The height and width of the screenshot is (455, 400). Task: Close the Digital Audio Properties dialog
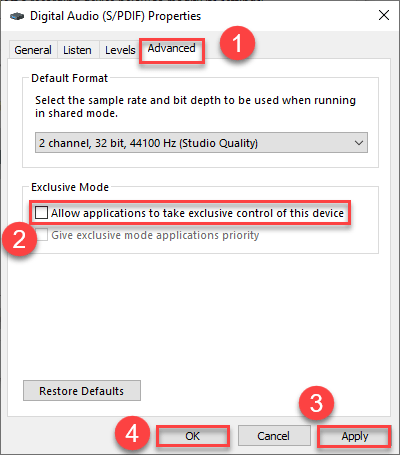(x=384, y=15)
